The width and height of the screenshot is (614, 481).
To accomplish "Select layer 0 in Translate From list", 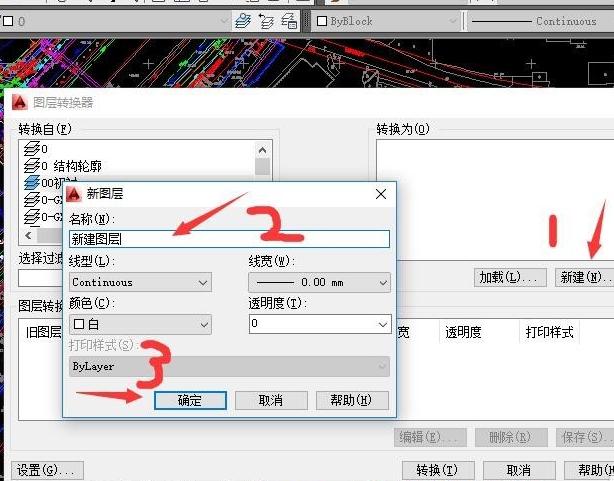I will click(x=36, y=149).
